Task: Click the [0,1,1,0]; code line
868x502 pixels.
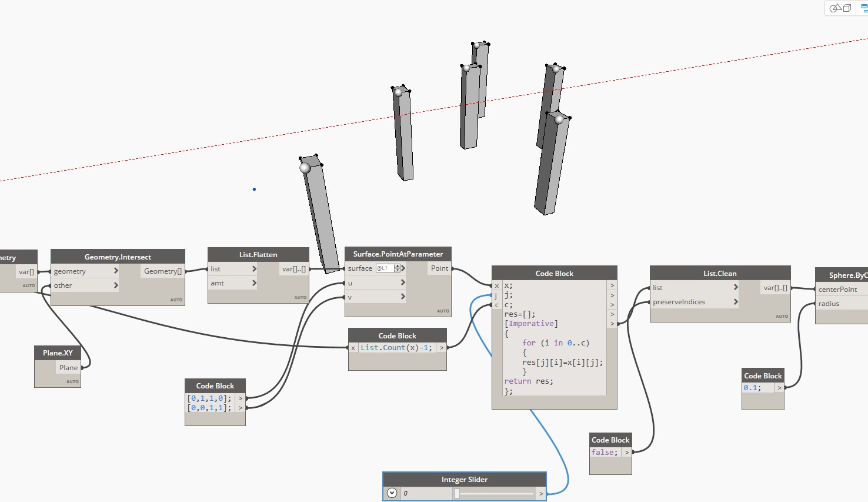Action: [209, 398]
